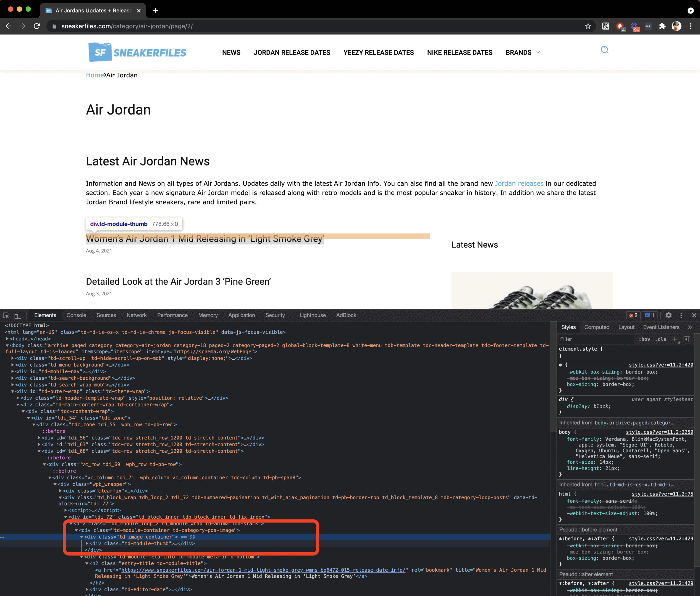Viewport: 700px width, 596px height.
Task: Click the Elements panel vertical scrollbar
Action: (x=553, y=376)
